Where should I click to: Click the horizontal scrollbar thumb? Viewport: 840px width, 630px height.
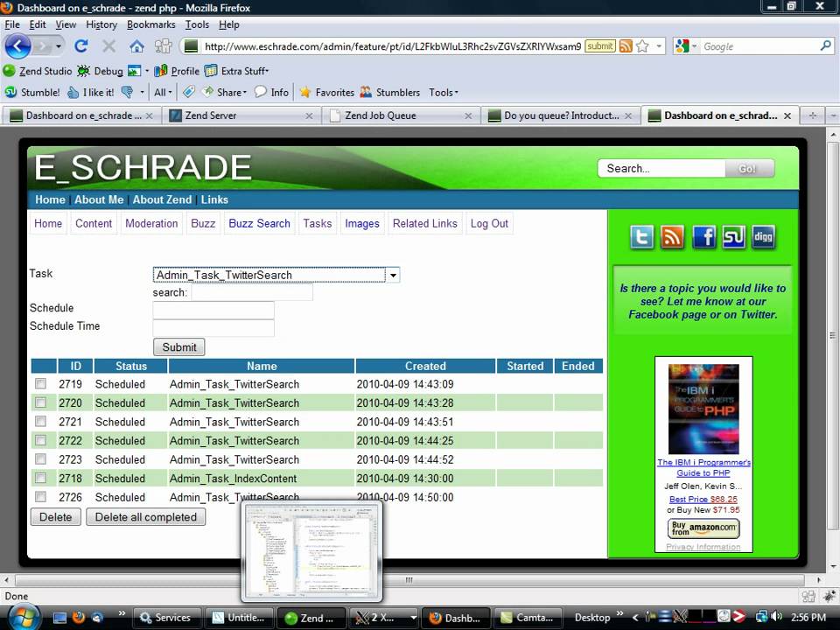pos(409,580)
